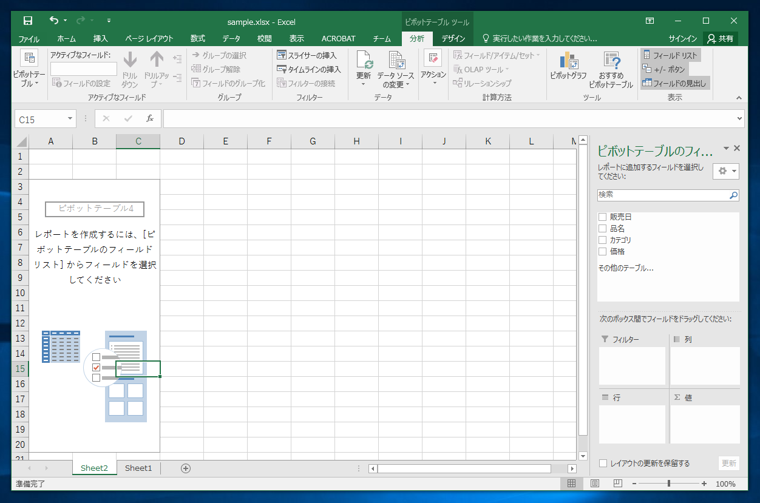Click the zoom in plus icon

tap(704, 484)
